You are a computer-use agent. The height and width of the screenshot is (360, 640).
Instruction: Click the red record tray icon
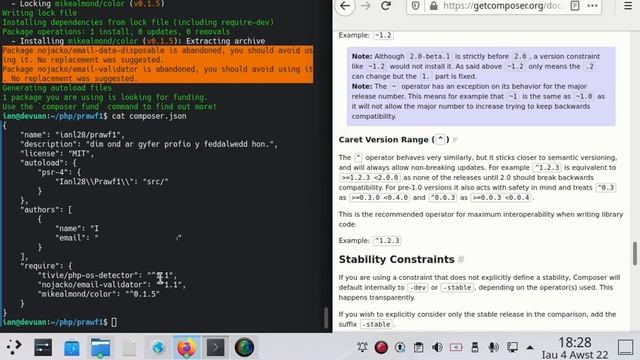381,347
